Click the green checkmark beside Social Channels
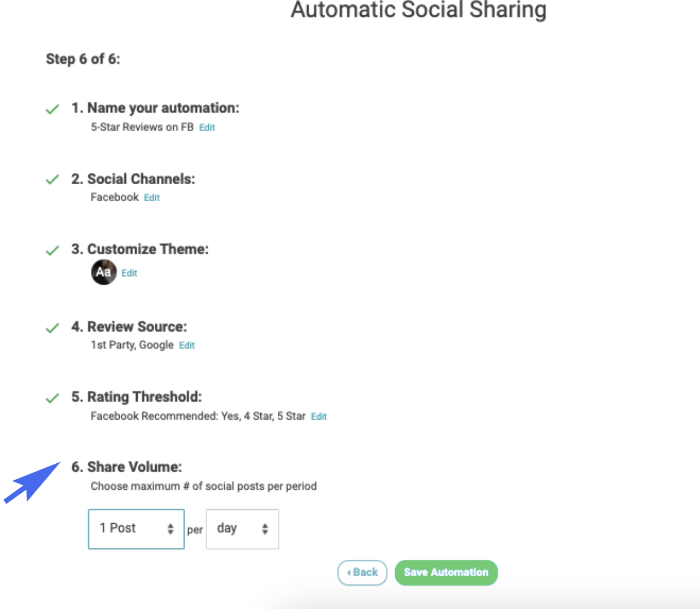Image resolution: width=700 pixels, height=609 pixels. [x=53, y=180]
